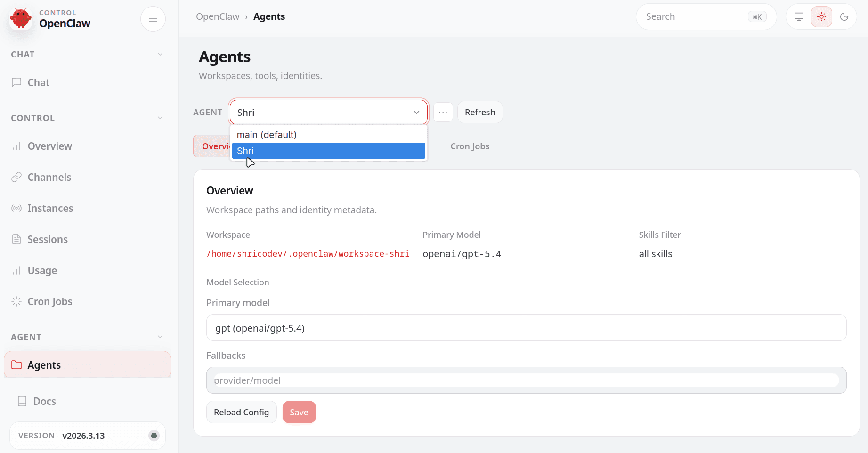Open Sessions in the sidebar
The image size is (868, 453).
tap(87, 239)
